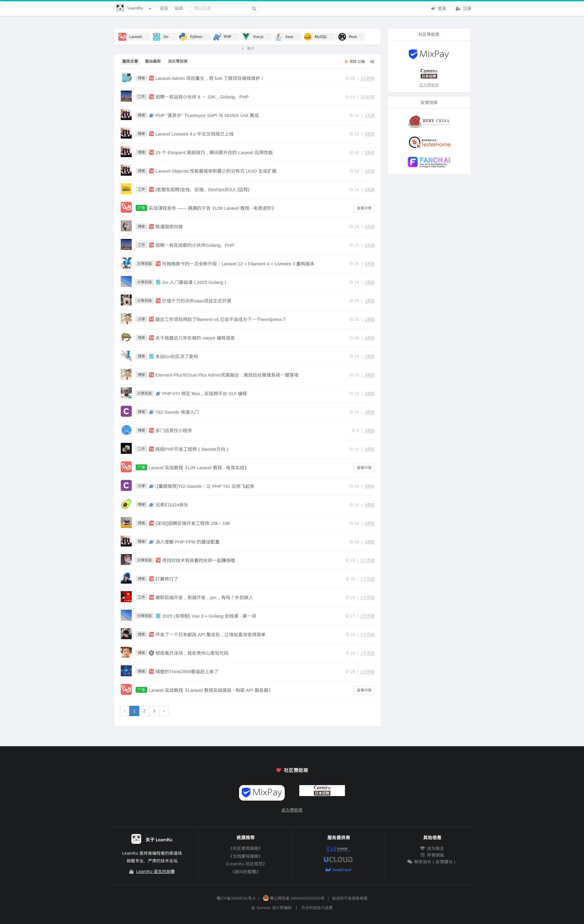Click 查看详情 for L06 Laravel course
The width and height of the screenshot is (584, 924).
(x=364, y=209)
